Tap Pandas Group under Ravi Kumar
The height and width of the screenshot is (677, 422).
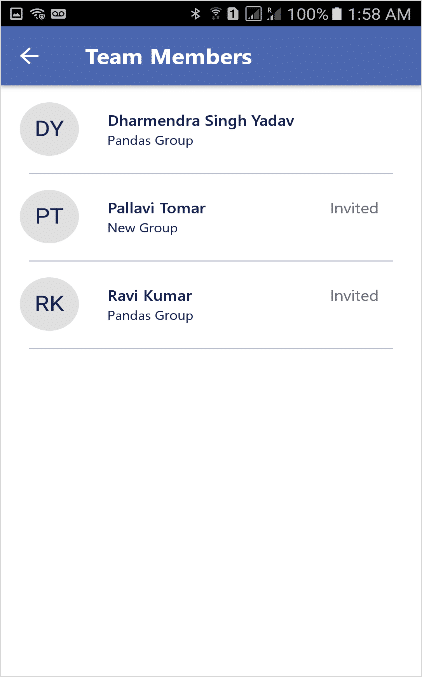point(150,316)
